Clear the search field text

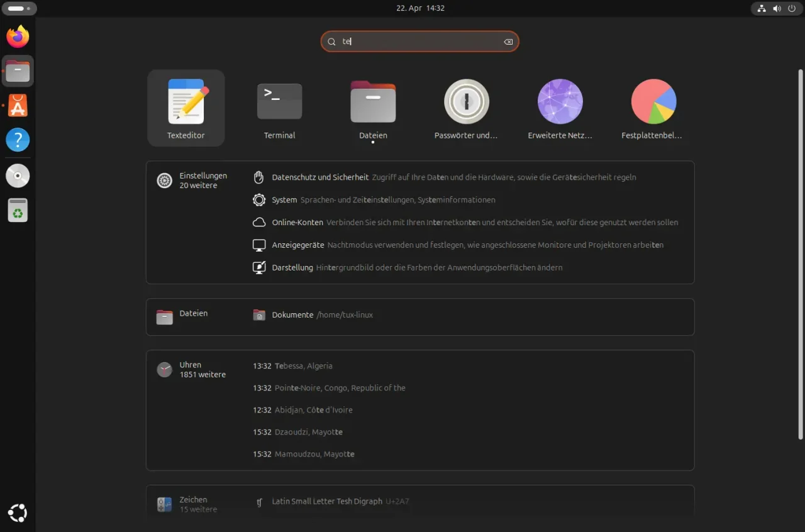coord(508,42)
